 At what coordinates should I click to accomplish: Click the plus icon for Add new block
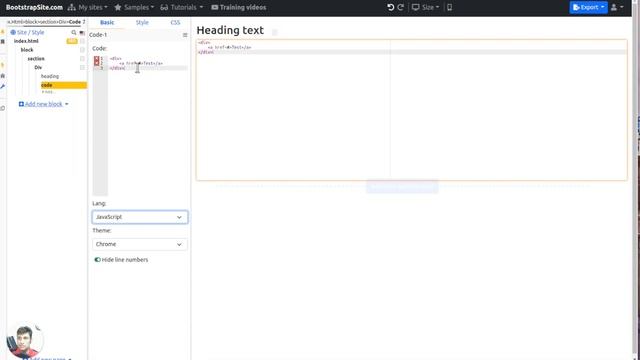(x=21, y=104)
